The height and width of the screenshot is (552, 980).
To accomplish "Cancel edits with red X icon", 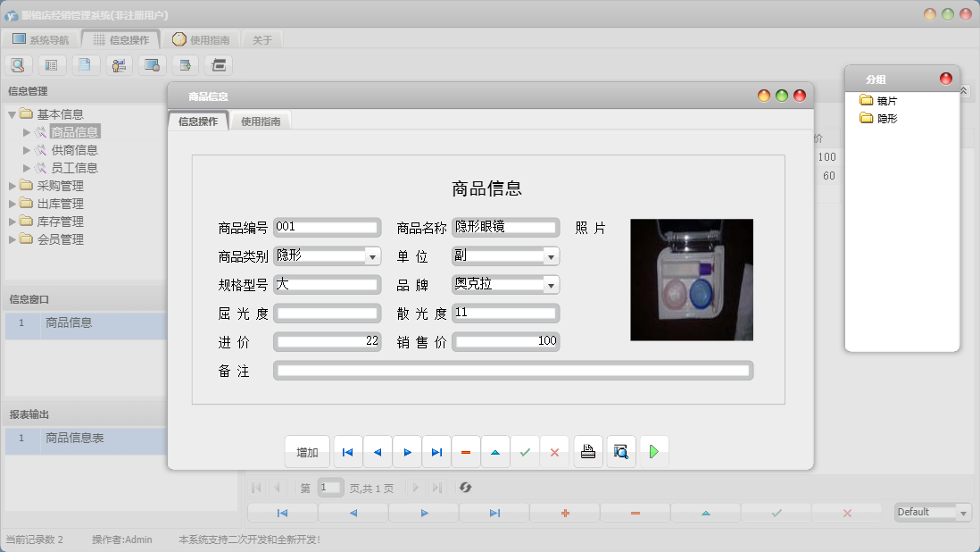I will coord(555,451).
